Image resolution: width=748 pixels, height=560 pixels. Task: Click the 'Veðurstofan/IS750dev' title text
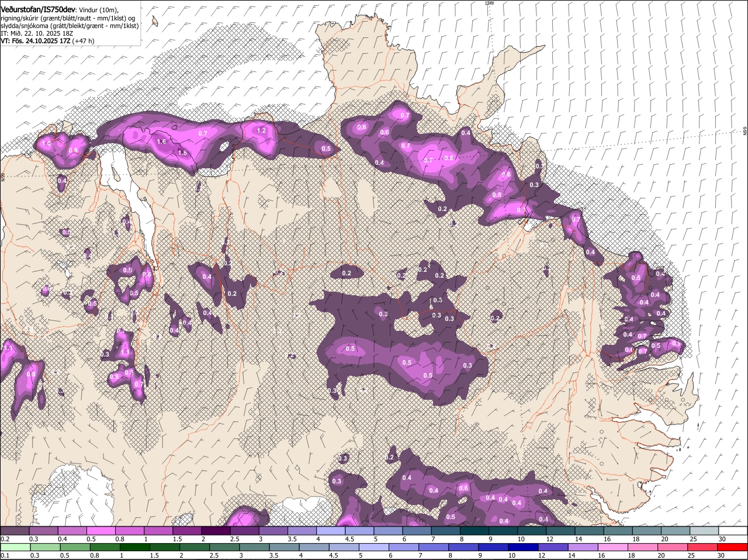tap(38, 10)
